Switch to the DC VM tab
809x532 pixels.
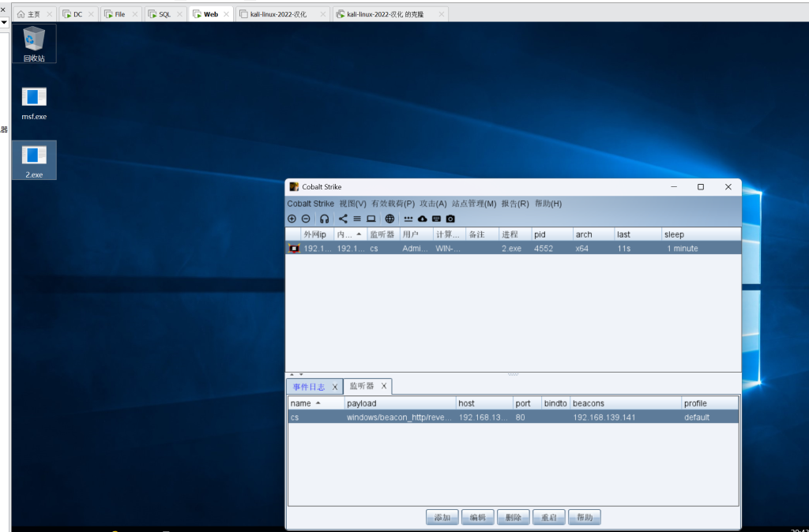78,14
